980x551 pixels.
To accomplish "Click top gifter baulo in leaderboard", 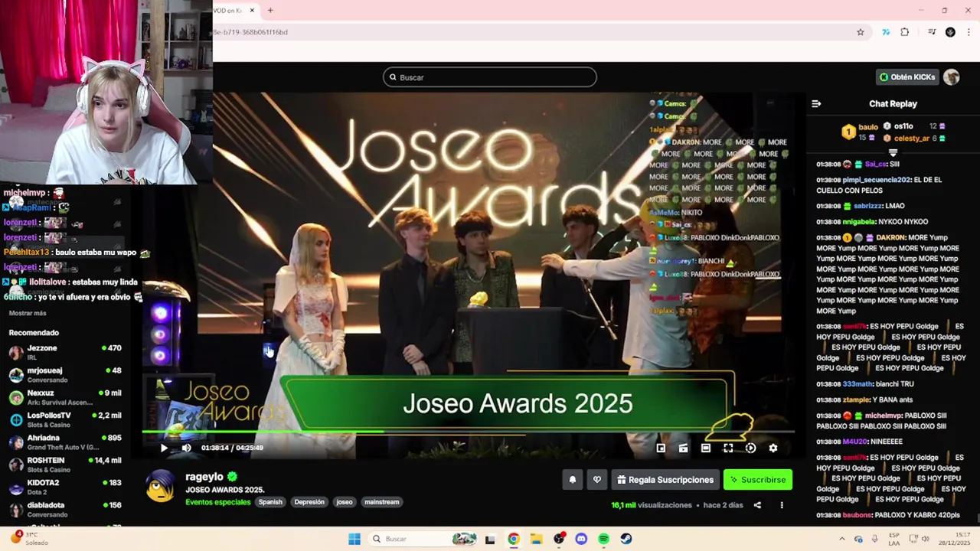I will click(868, 127).
